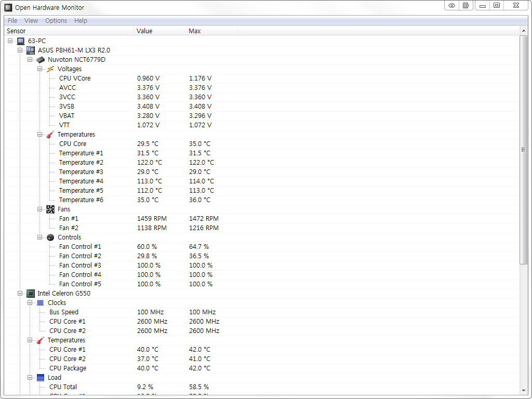Collapse the Load group
Viewport: 532px width, 399px height.
pos(30,378)
